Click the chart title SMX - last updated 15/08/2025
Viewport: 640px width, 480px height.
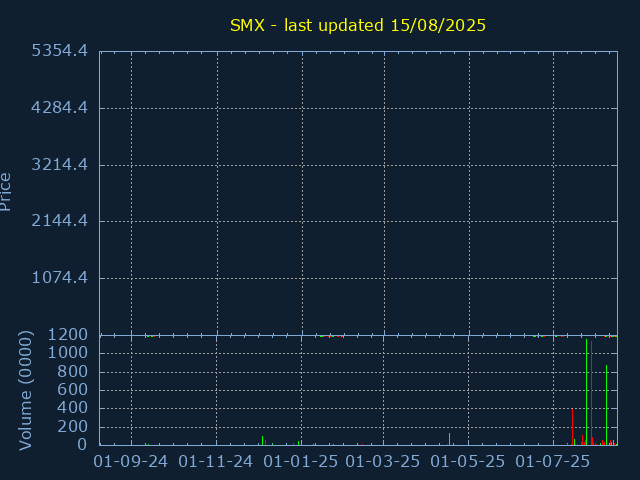tap(358, 26)
